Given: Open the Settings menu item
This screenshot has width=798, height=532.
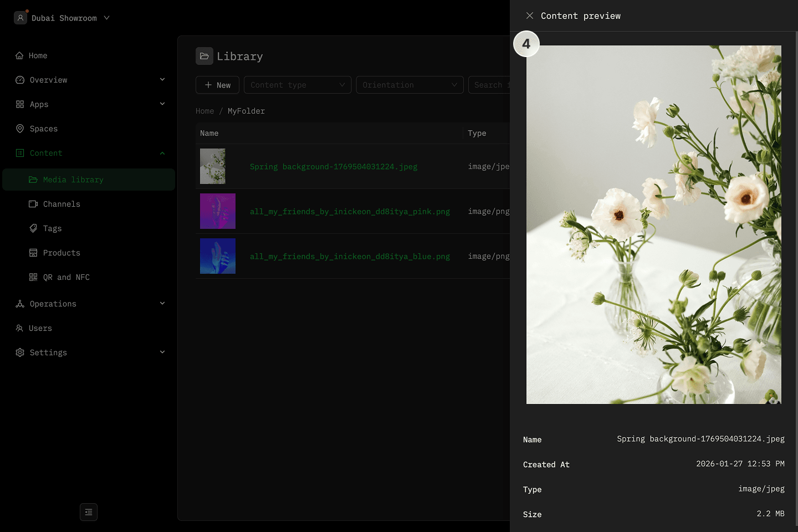Looking at the screenshot, I should 48,352.
